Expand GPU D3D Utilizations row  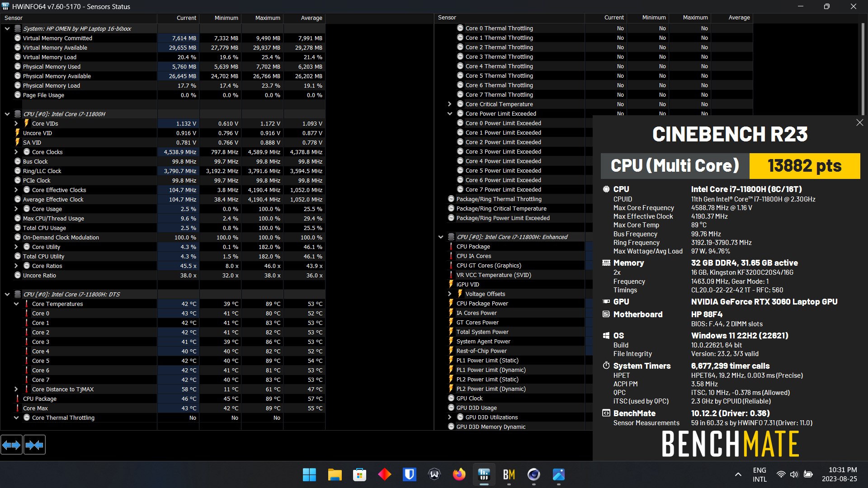point(450,417)
